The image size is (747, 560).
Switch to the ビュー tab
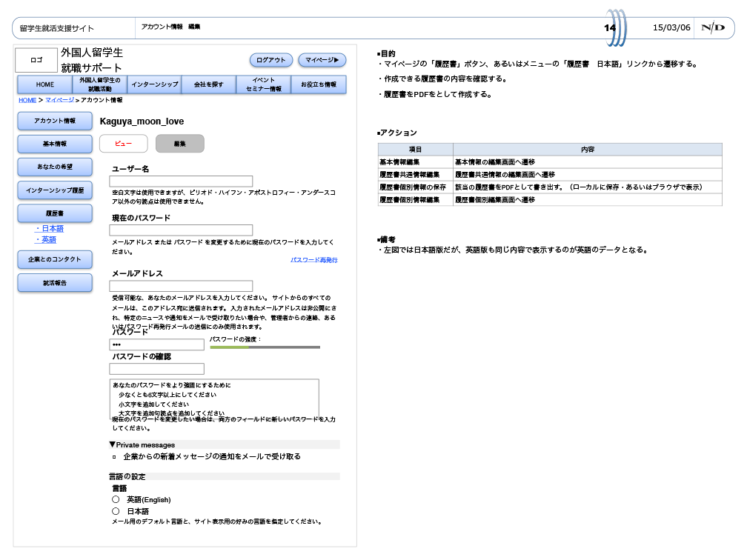point(124,144)
